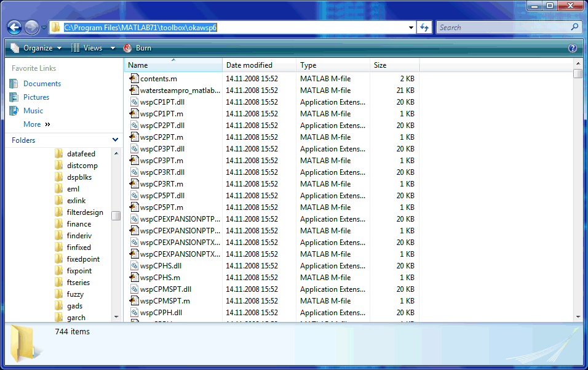Select the contents.m file icon

point(134,78)
